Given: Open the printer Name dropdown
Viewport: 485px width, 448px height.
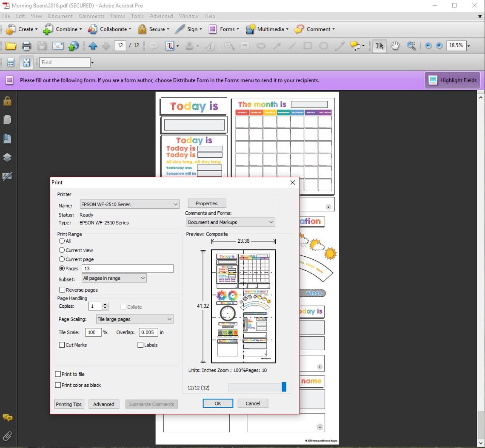Looking at the screenshot, I should coord(130,204).
